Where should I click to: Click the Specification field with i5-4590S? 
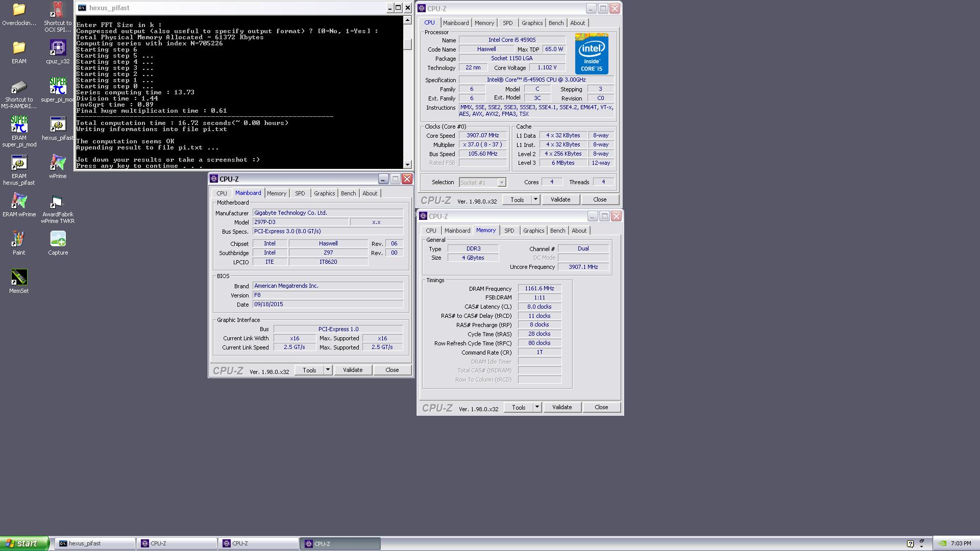tap(536, 80)
